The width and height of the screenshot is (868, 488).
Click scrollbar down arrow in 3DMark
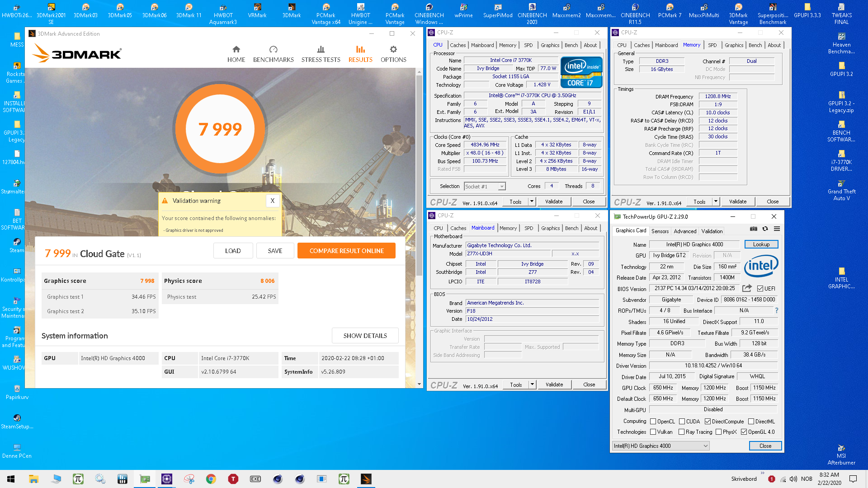(419, 385)
